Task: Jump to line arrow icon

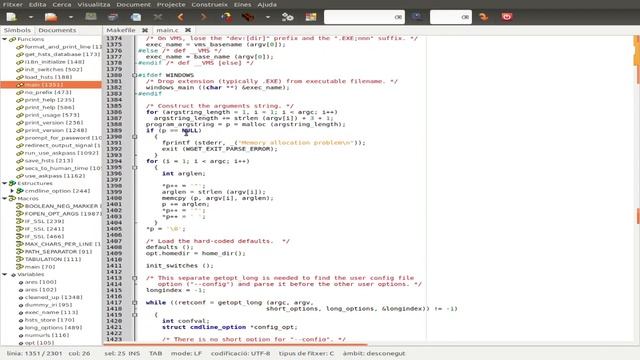Action: (x=484, y=17)
